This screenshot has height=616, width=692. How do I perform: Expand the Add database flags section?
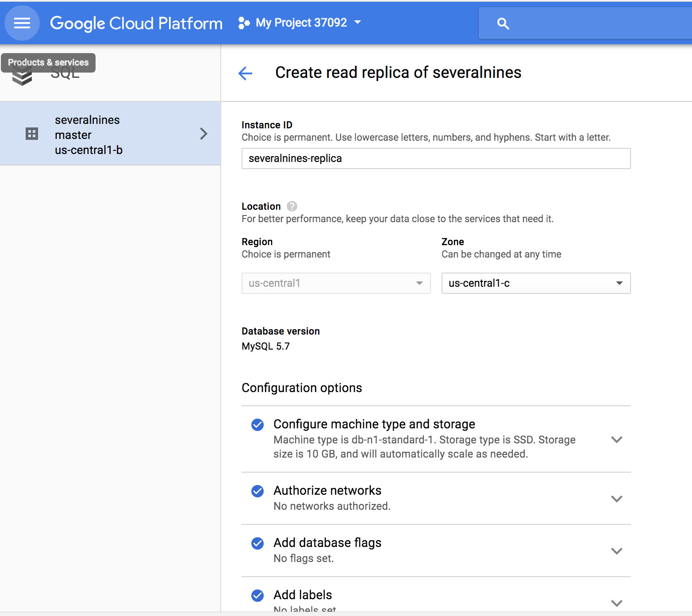click(x=617, y=551)
